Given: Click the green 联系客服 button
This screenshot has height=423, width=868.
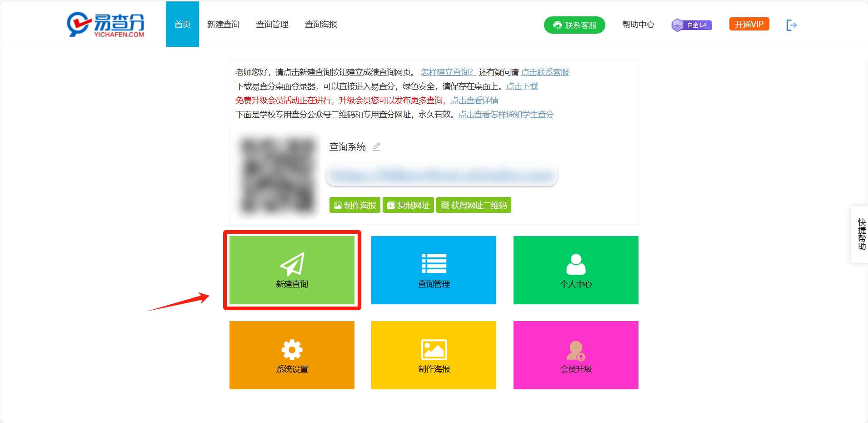Looking at the screenshot, I should tap(574, 25).
